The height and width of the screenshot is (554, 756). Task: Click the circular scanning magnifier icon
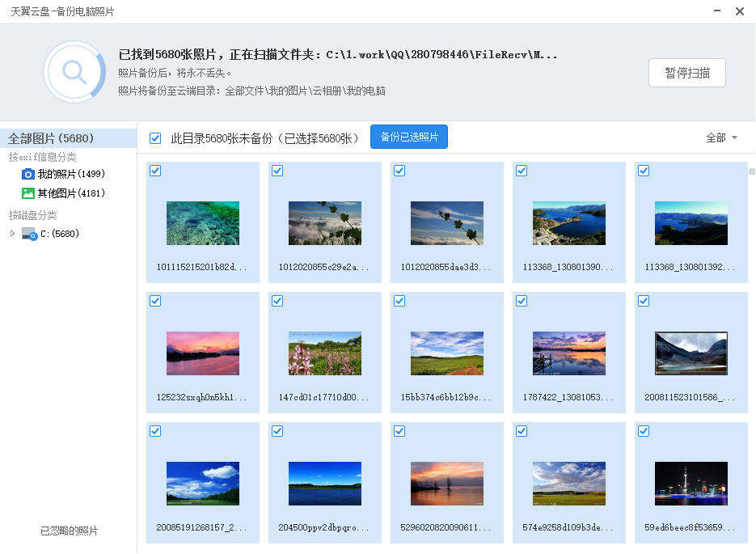click(x=74, y=71)
